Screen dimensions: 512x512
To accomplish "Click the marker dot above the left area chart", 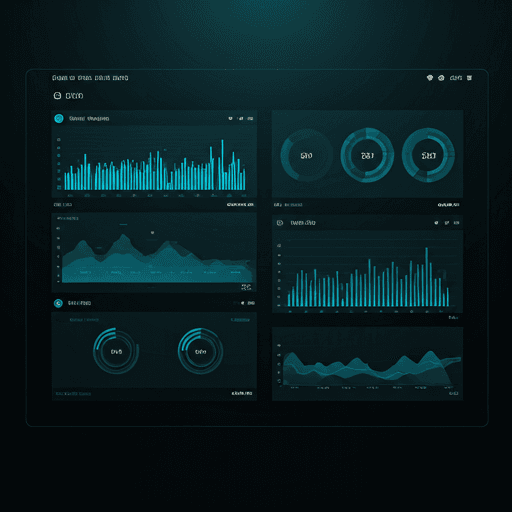I will [152, 232].
